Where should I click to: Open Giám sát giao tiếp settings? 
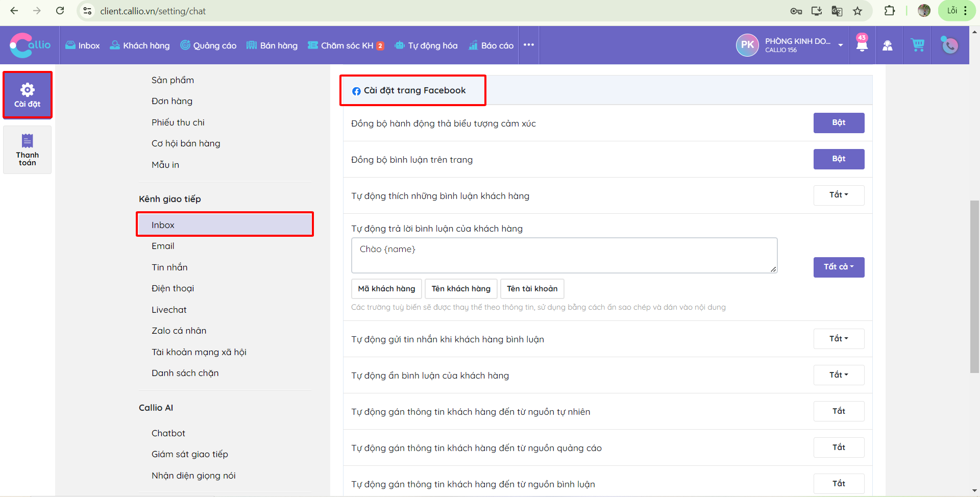coord(189,454)
